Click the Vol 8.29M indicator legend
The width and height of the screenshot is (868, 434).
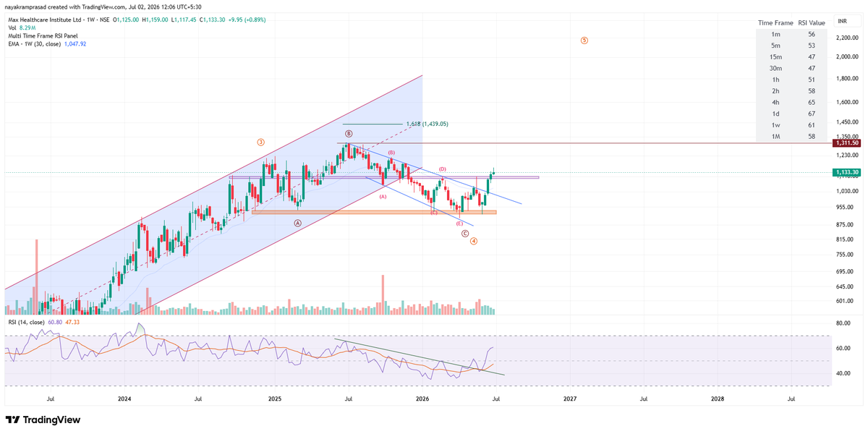tap(21, 27)
